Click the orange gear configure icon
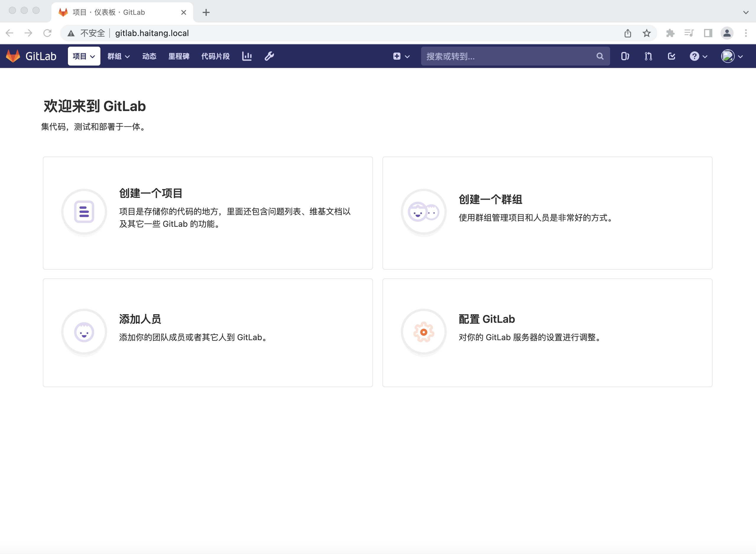 click(x=424, y=332)
